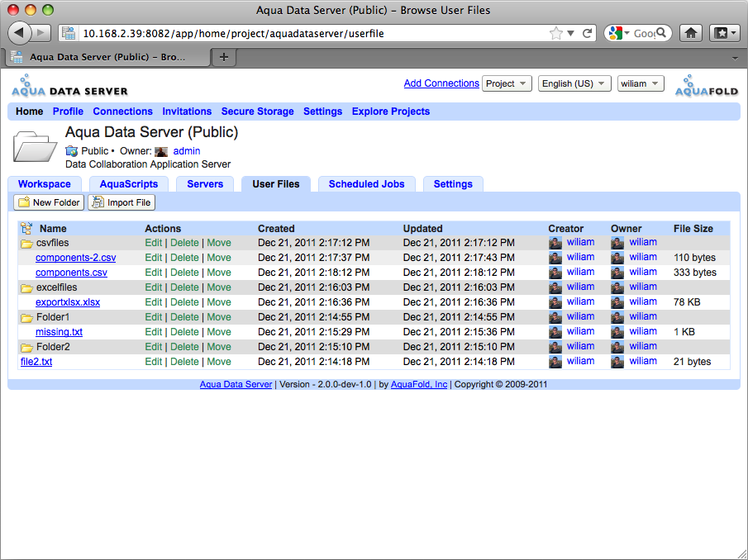Screen dimensions: 748x560
Task: Click creator avatar in csvfiles row
Action: (555, 243)
